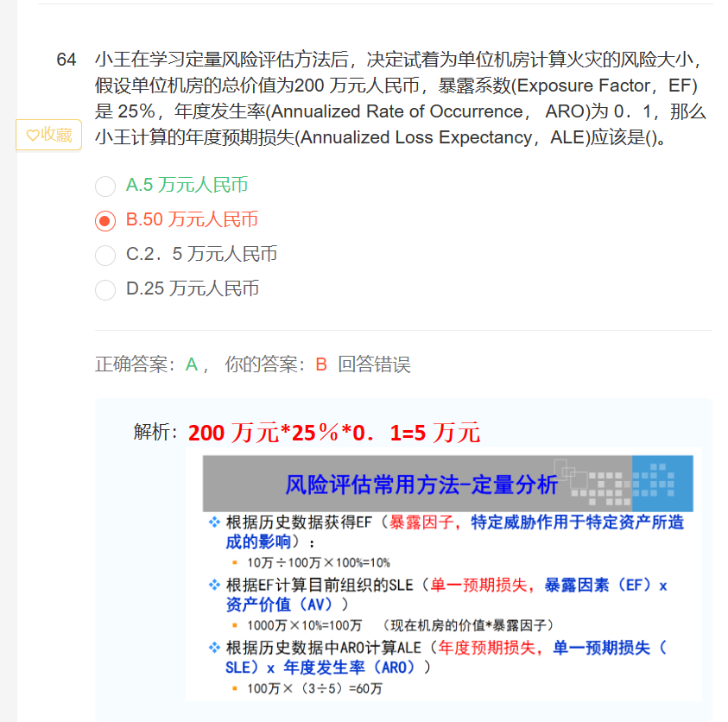Click the green answer text "A.5 万元人民币"
Image resolution: width=728 pixels, height=722 pixels.
[187, 185]
